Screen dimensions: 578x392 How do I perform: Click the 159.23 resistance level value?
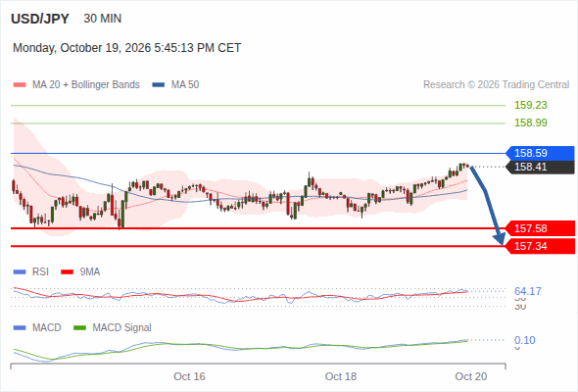[x=531, y=105]
